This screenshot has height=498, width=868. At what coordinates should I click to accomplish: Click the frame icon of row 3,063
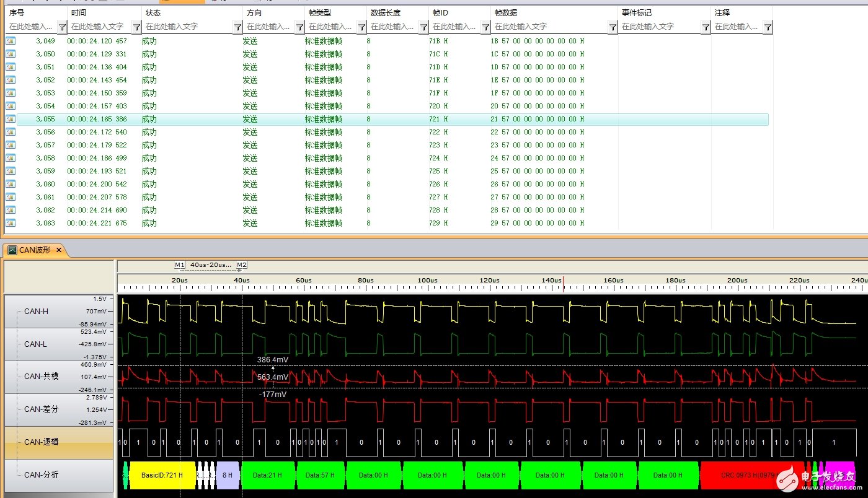[11, 223]
